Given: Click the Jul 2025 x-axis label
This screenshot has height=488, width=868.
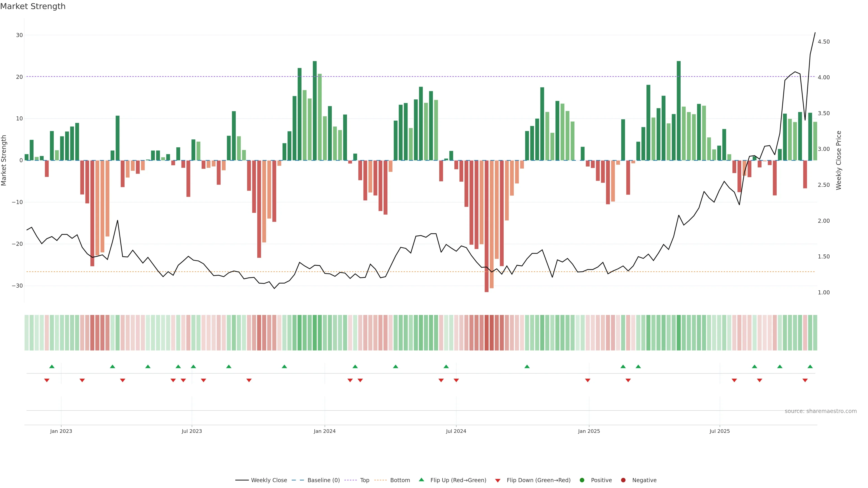Looking at the screenshot, I should click(719, 431).
